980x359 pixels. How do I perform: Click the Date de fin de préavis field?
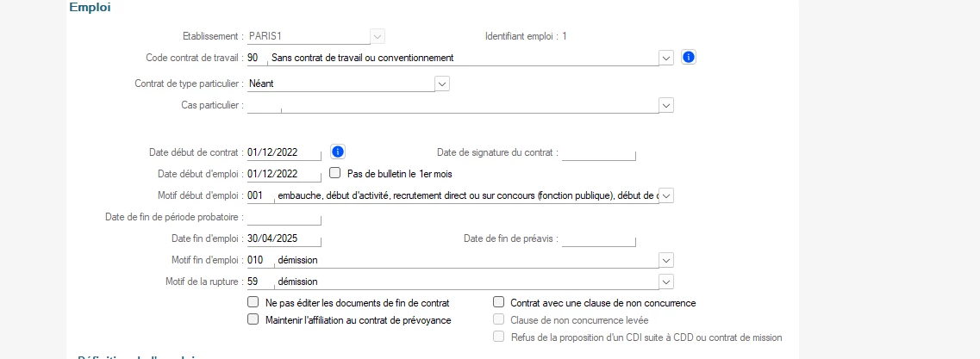pos(599,239)
